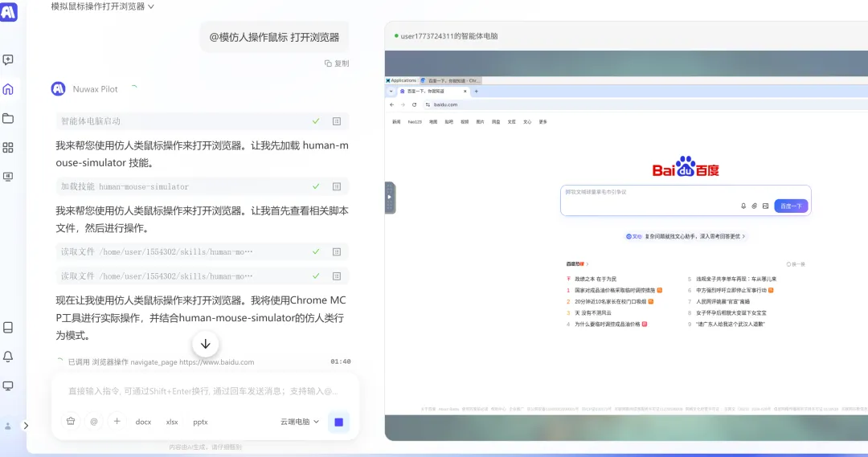
Task: Open the 地图 link on Baidu nav
Action: click(433, 122)
